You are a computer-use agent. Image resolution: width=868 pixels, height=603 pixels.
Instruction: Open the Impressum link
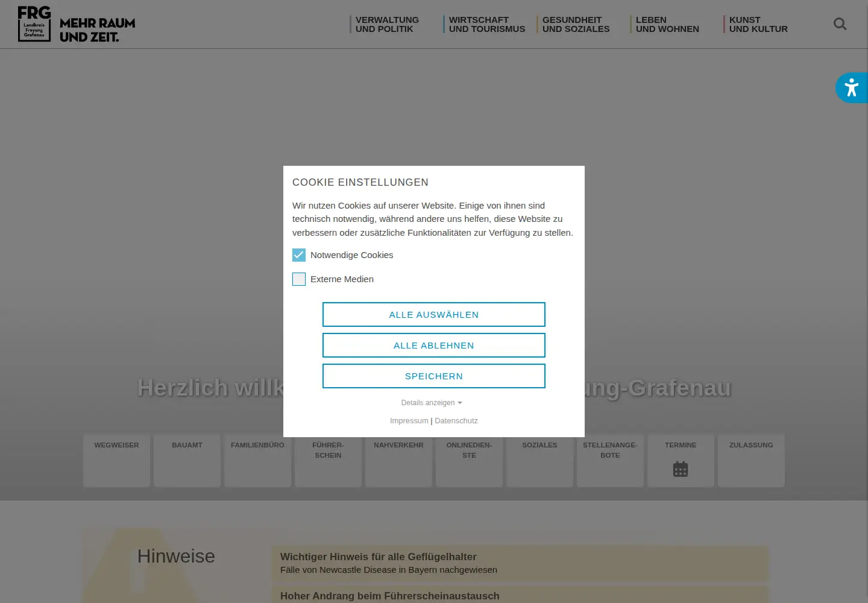tap(409, 421)
